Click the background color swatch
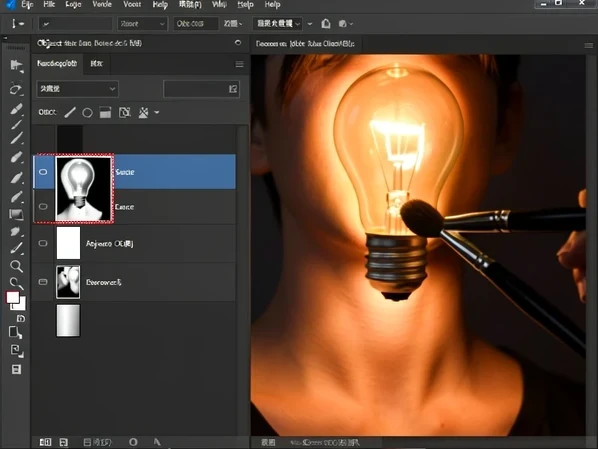 (21, 305)
